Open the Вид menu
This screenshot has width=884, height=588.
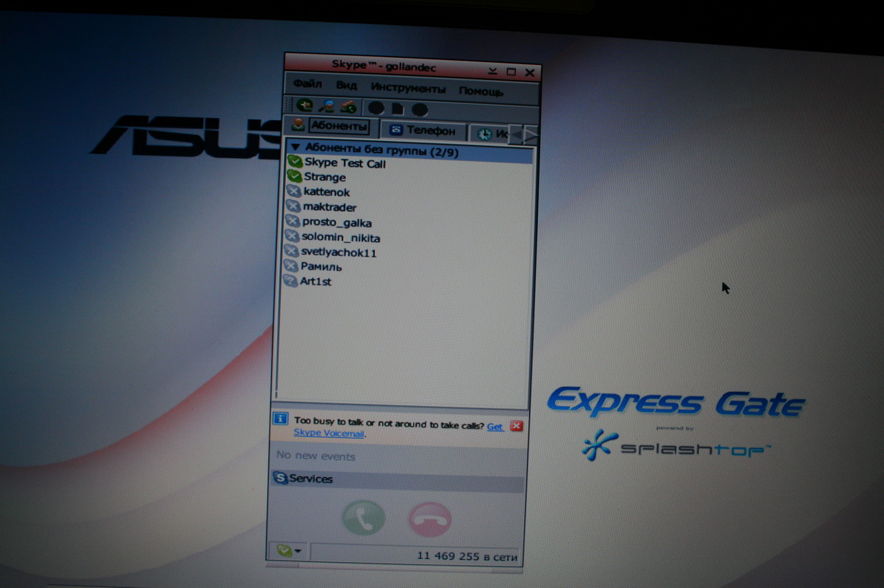click(347, 86)
